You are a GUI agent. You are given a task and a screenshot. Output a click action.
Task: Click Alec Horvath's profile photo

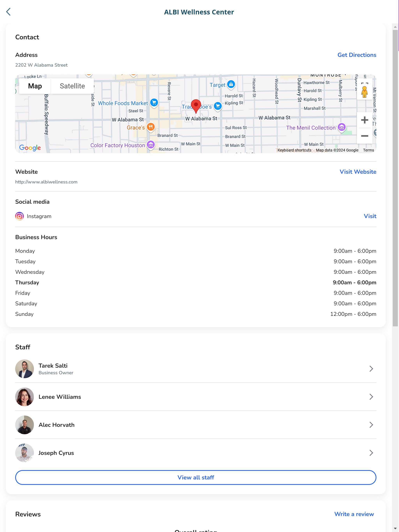[25, 425]
